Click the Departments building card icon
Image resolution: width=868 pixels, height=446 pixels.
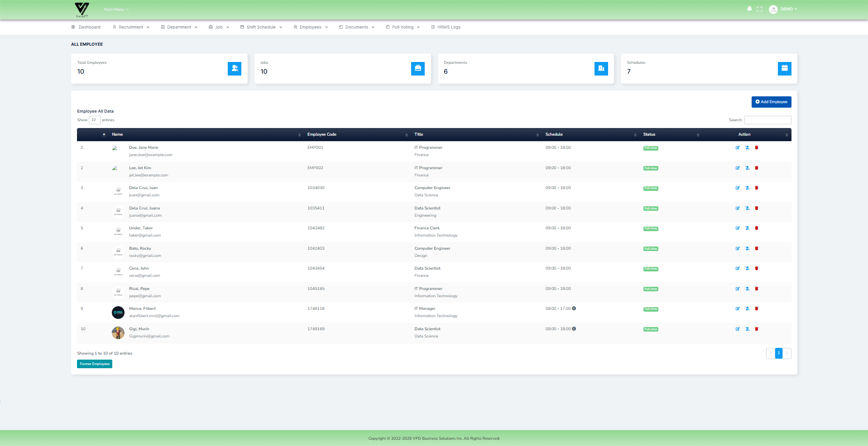point(601,69)
